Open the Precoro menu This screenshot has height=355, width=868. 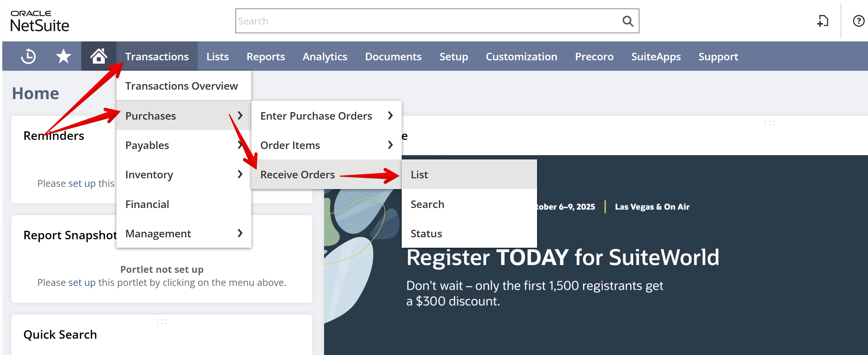(x=594, y=57)
